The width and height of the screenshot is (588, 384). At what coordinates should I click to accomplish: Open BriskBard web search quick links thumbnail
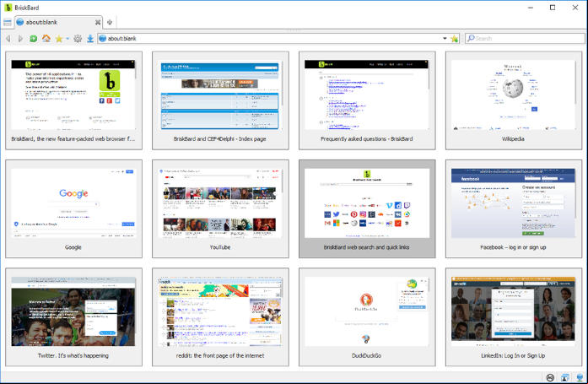pyautogui.click(x=367, y=208)
